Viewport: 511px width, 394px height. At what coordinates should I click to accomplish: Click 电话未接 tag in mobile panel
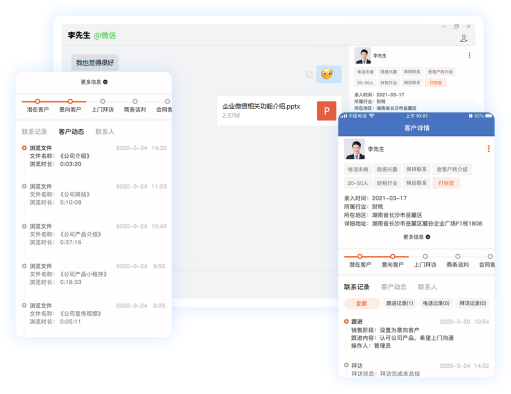coord(358,169)
